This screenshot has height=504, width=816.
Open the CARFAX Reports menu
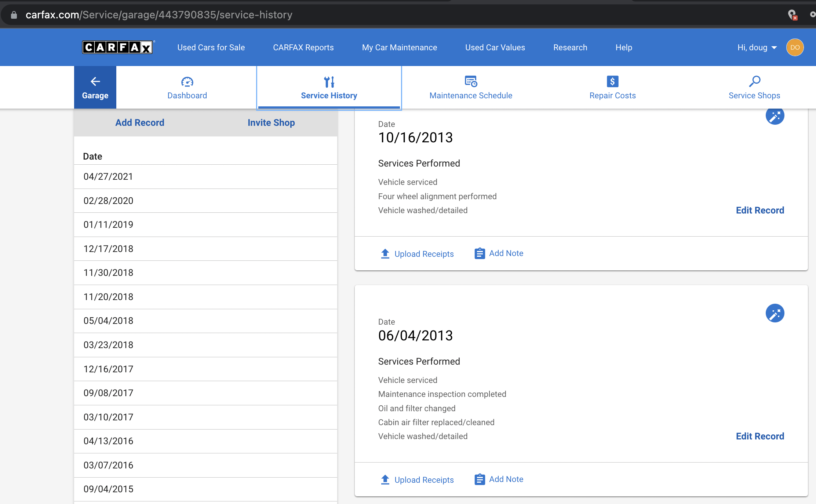[303, 48]
